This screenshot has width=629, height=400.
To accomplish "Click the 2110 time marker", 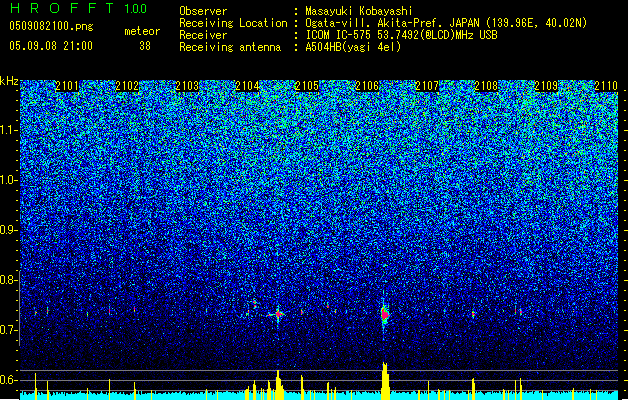I will pyautogui.click(x=606, y=86).
